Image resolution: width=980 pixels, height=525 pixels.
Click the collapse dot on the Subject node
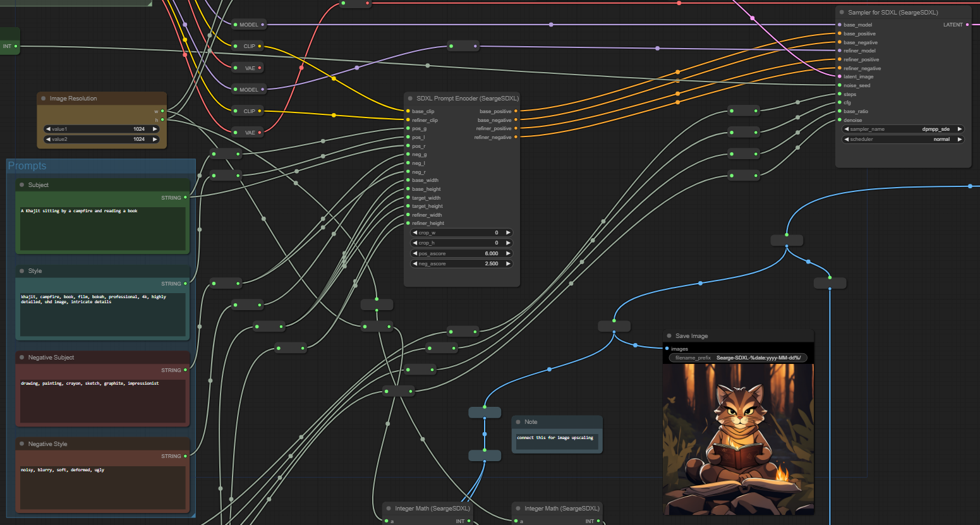(22, 185)
